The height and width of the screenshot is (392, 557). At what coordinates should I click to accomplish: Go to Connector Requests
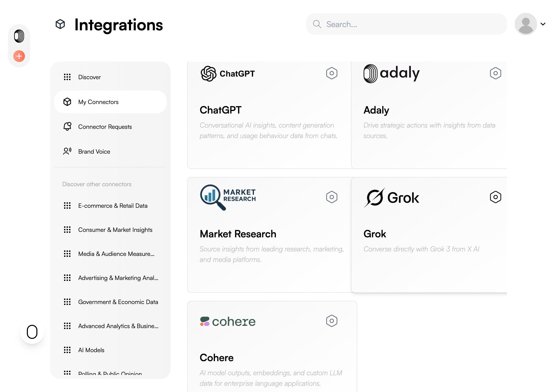[105, 127]
